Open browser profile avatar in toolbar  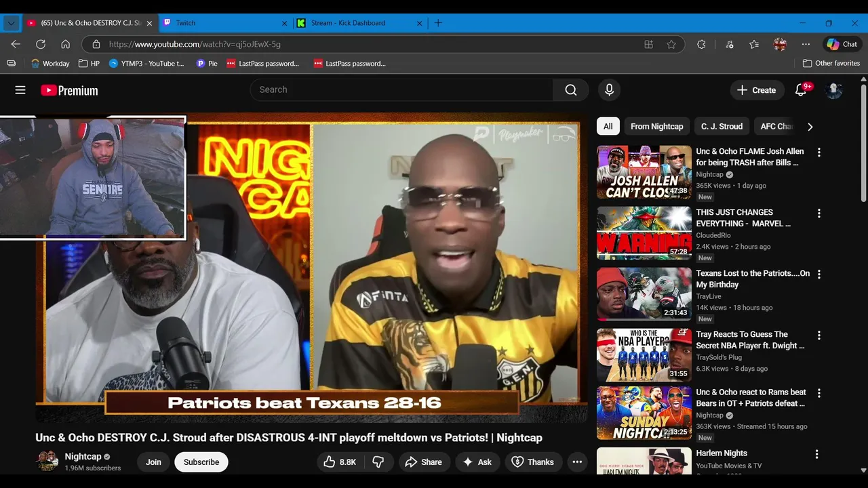click(x=780, y=44)
